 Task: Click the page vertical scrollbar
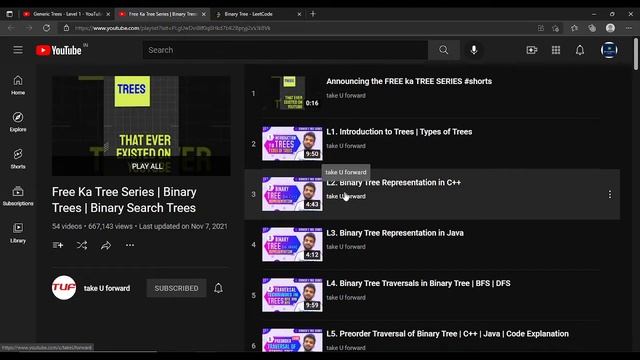(x=636, y=54)
